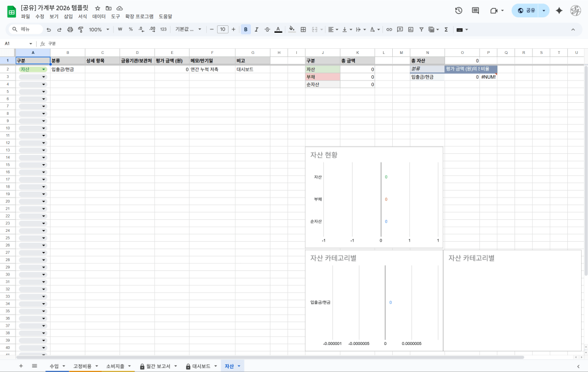The width and height of the screenshot is (588, 372).
Task: Open the version history clock icon
Action: 458,10
